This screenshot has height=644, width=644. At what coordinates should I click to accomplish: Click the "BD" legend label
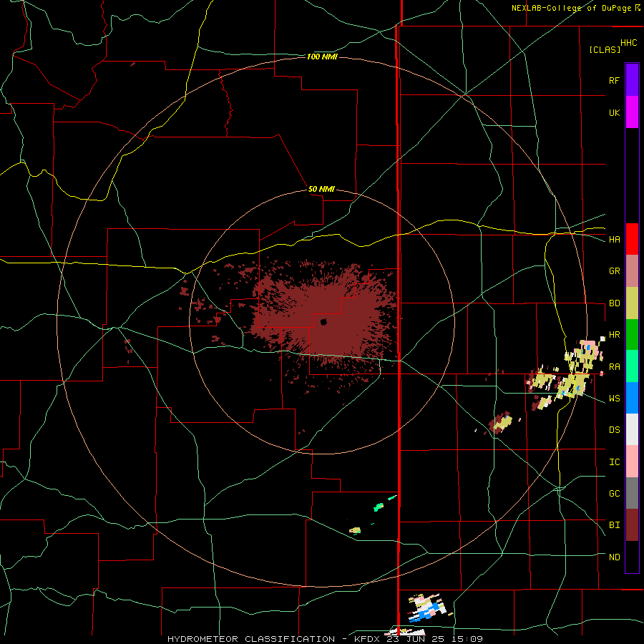pyautogui.click(x=614, y=303)
